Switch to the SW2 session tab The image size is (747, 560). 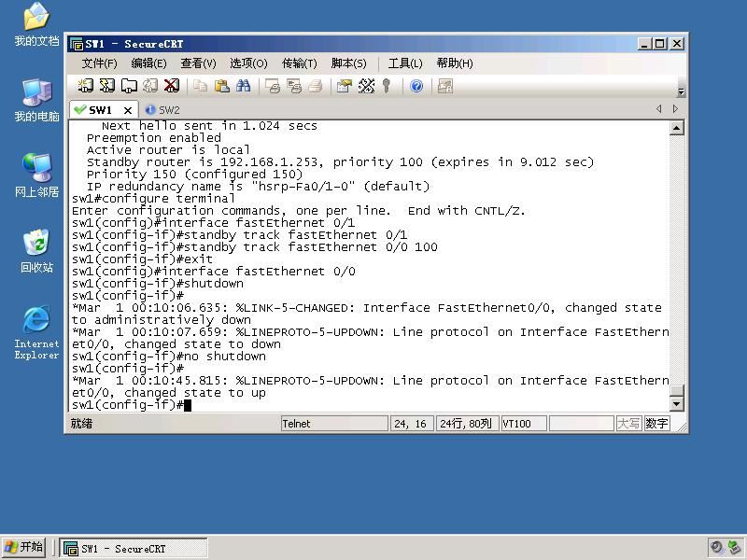[x=162, y=110]
